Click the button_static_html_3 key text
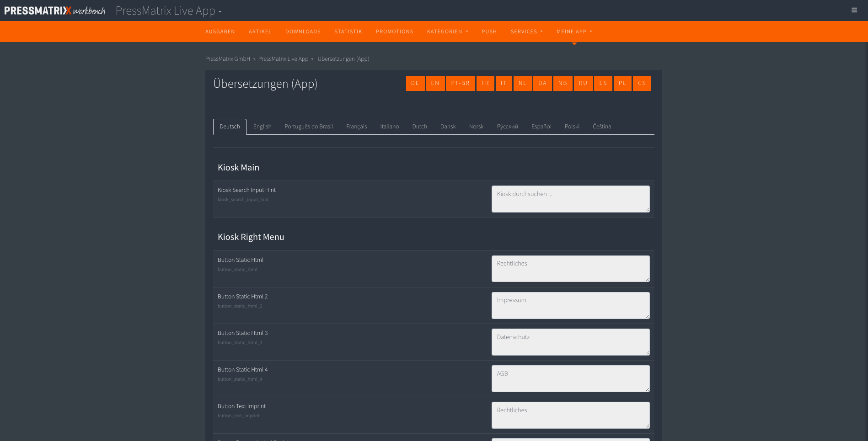Viewport: 868px width, 441px height. (240, 343)
